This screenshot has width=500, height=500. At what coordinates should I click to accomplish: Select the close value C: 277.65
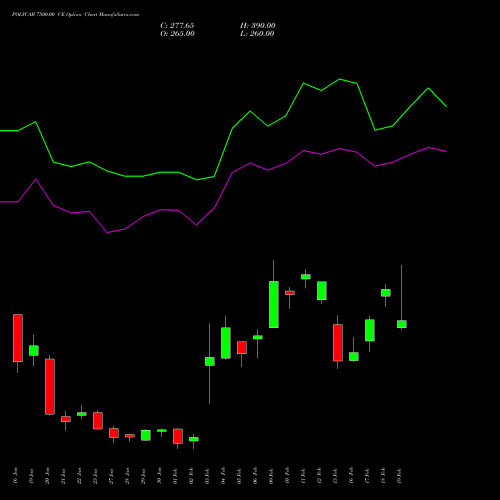(x=177, y=26)
